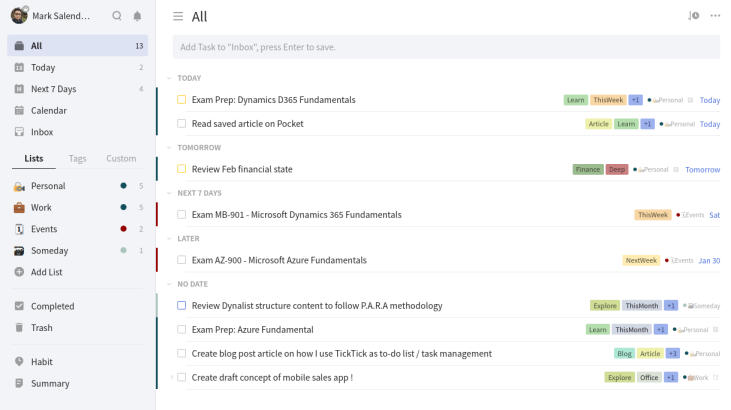731x410 pixels.
Task: Click the Finance tag on Review Feb task
Action: [587, 169]
